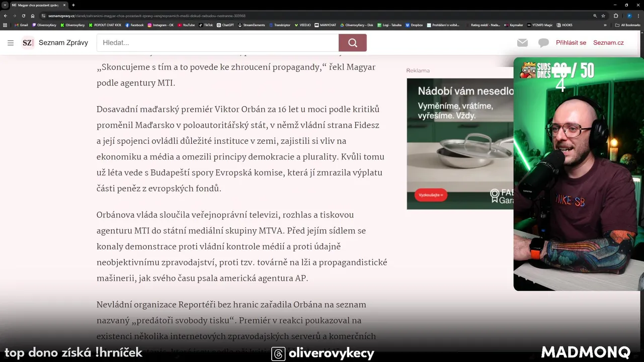
Task: Click the Přihlásit se login link
Action: [571, 43]
